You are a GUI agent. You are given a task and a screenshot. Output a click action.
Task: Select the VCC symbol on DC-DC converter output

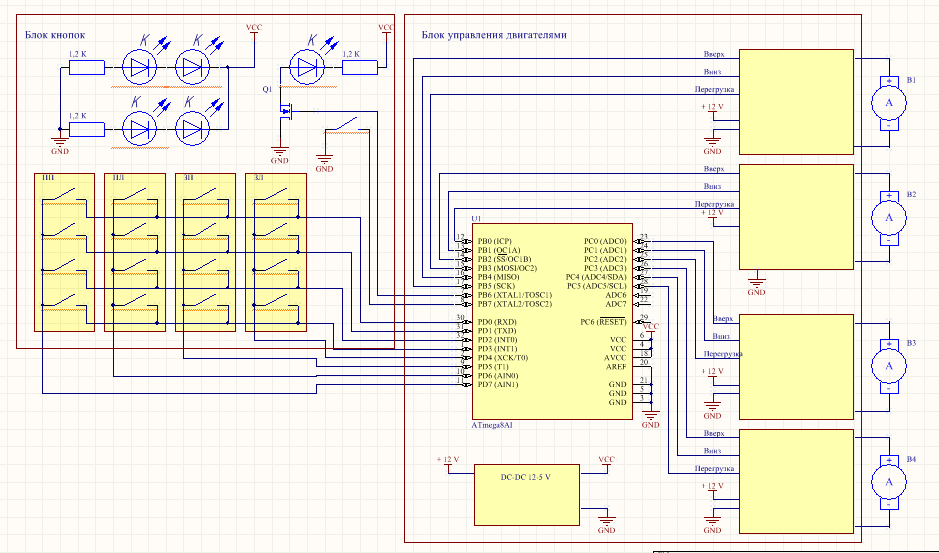coord(606,461)
